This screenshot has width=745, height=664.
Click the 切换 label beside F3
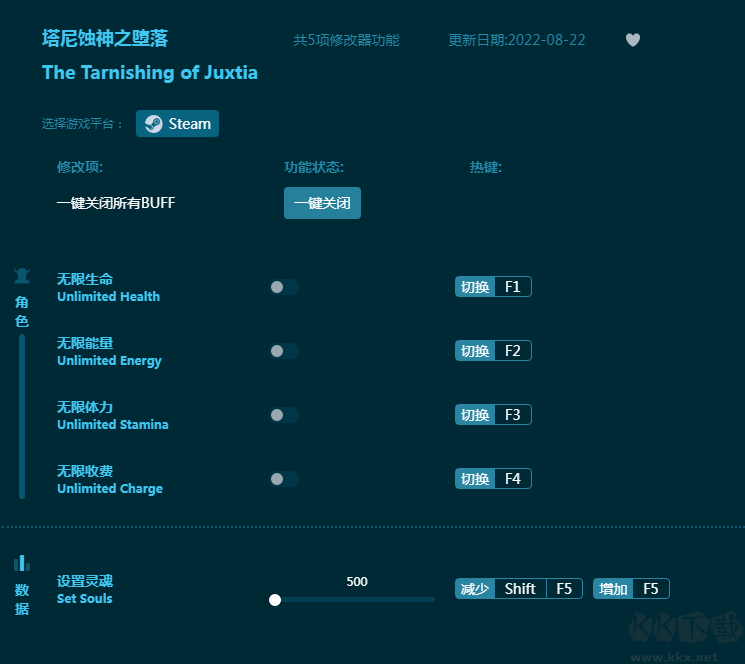click(x=475, y=415)
